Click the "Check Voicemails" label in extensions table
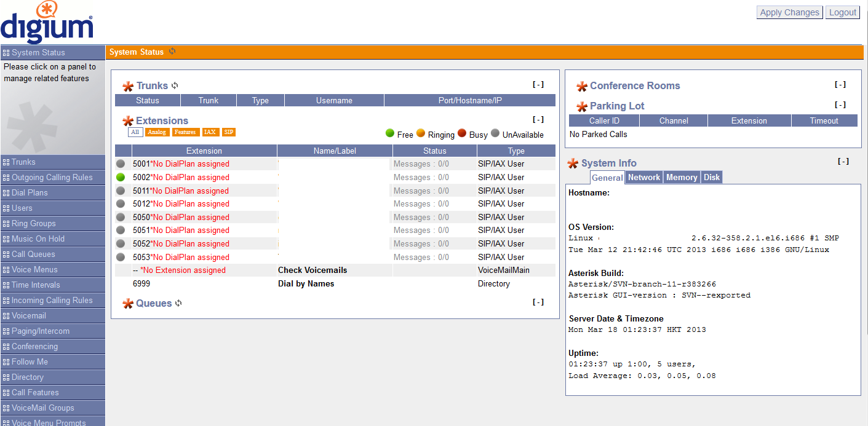868x426 pixels. pos(313,270)
